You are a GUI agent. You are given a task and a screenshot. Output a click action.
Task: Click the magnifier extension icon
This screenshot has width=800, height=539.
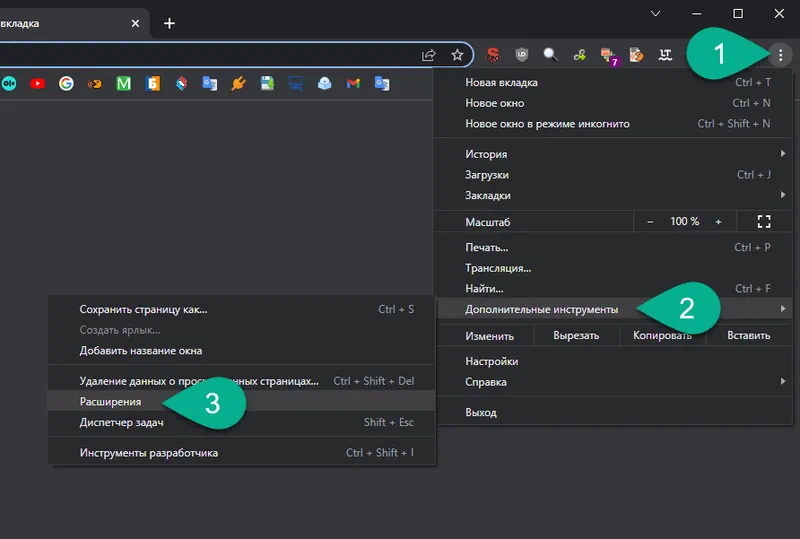[551, 55]
